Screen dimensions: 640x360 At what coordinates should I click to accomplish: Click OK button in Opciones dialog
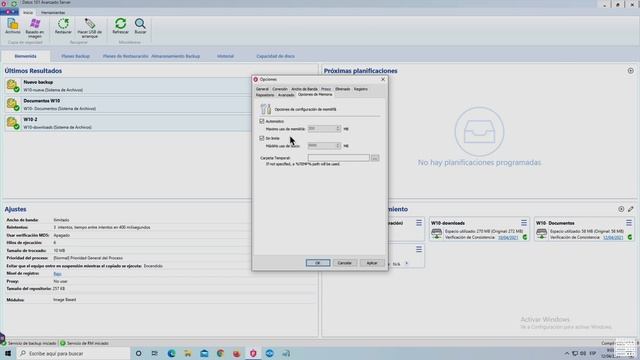click(x=318, y=263)
